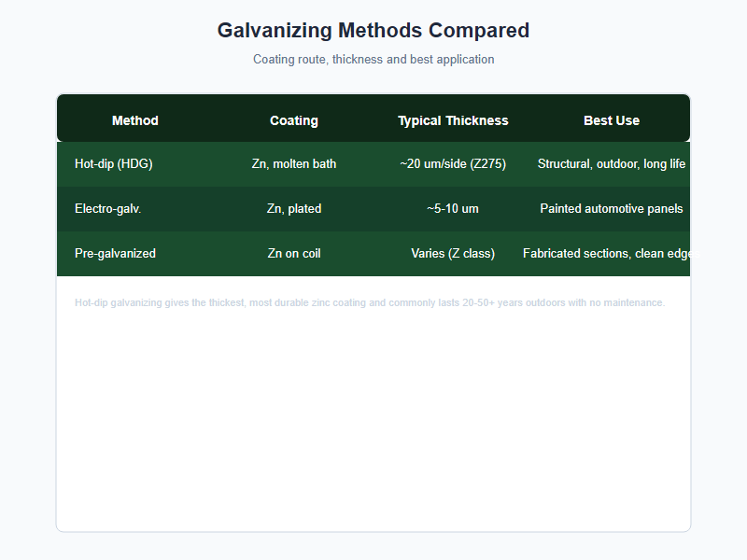Image resolution: width=747 pixels, height=560 pixels.
Task: Click 'Structural, outdoor, long life' cell
Action: point(612,164)
